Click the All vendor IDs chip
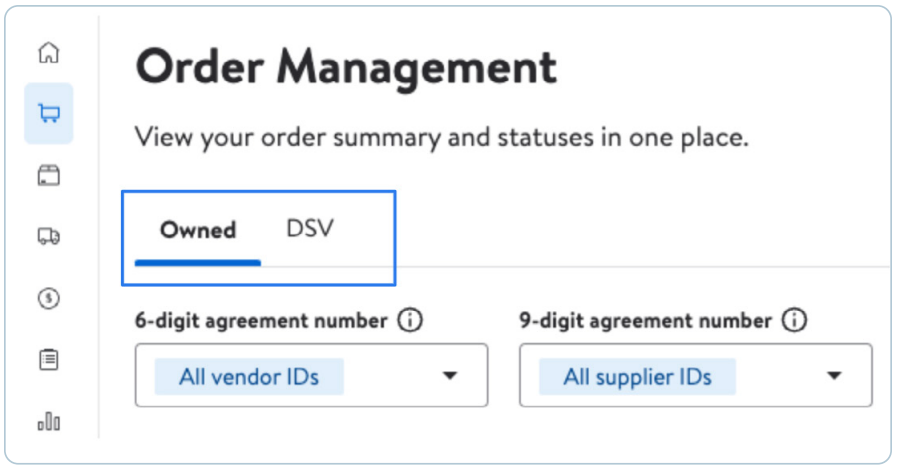The image size is (898, 469). pos(249,377)
